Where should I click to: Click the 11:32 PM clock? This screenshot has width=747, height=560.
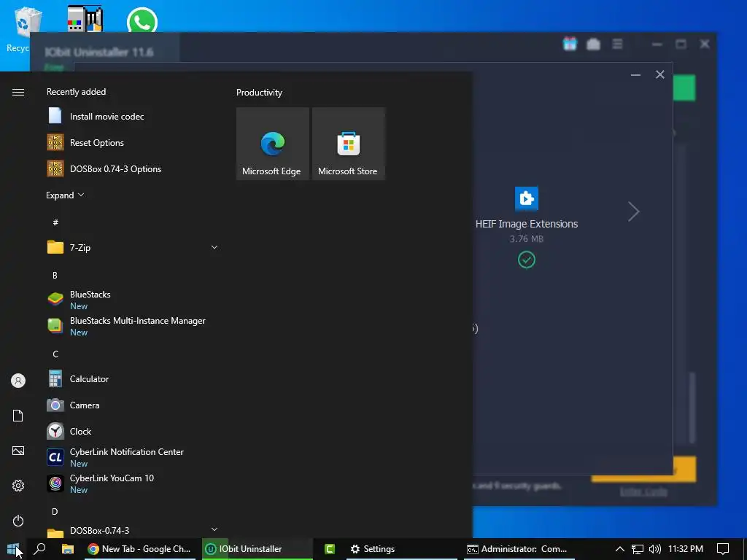686,549
